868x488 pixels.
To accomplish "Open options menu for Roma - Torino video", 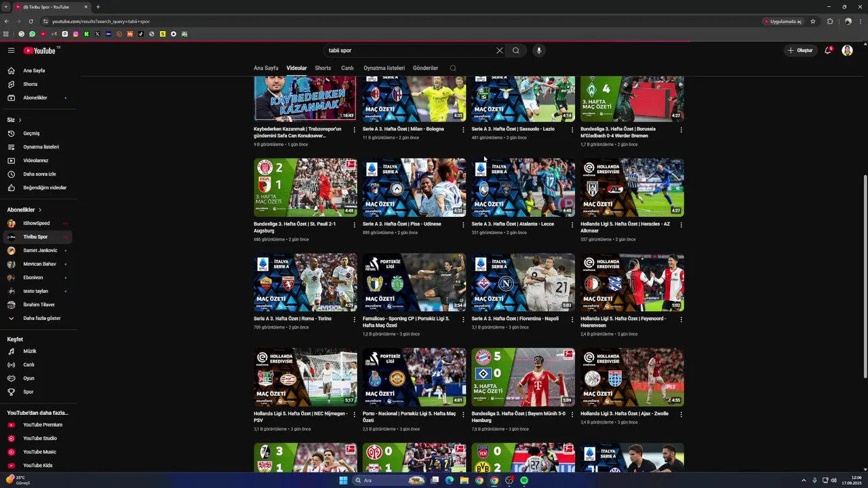I will point(354,319).
